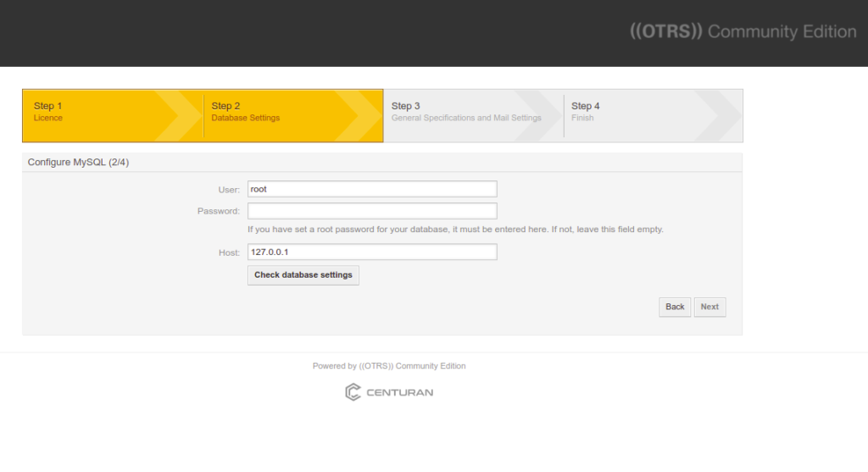The height and width of the screenshot is (472, 868).
Task: Focus the Password input field
Action: click(x=372, y=211)
